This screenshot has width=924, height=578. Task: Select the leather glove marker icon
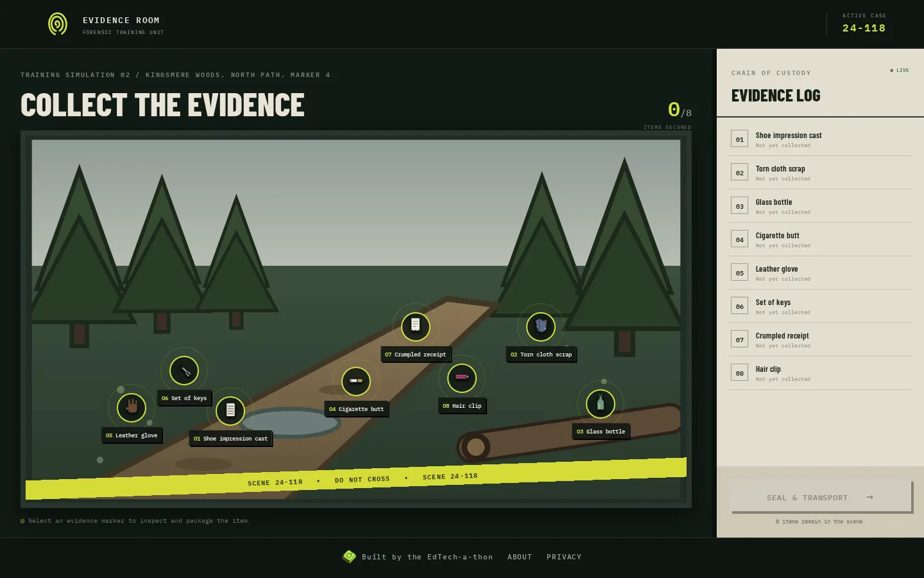coord(132,407)
